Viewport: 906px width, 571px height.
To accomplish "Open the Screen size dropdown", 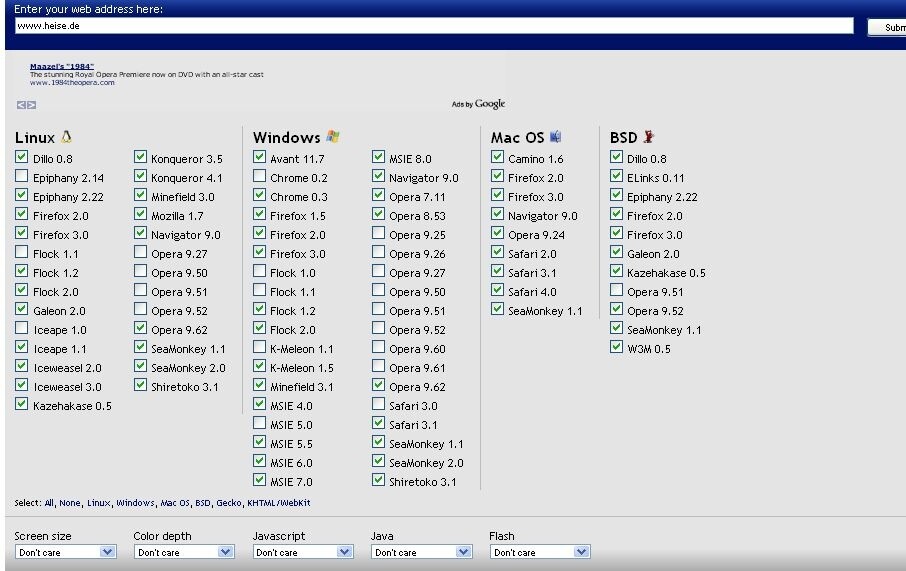I will [x=65, y=552].
